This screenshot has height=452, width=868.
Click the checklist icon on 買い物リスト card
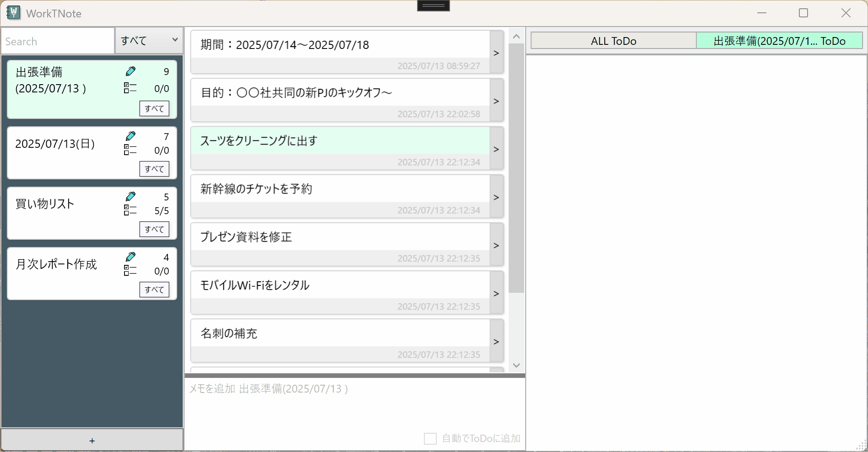coord(130,210)
